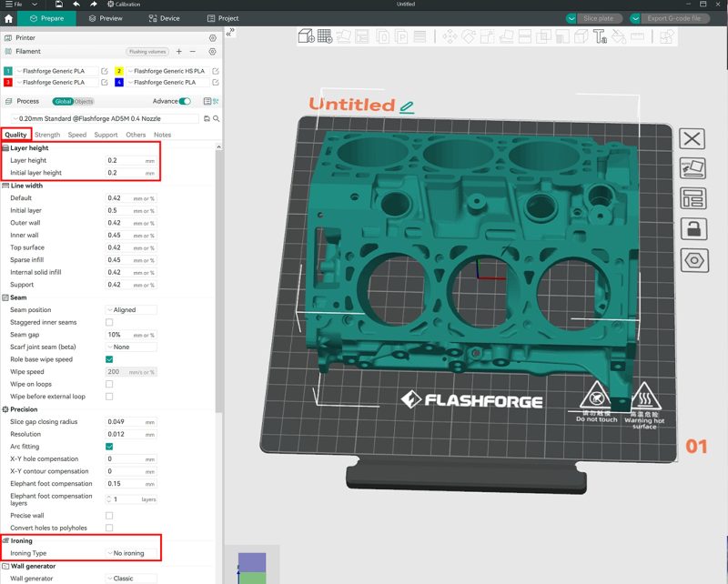Open Ironing Type dropdown
728x584 pixels.
(x=131, y=553)
